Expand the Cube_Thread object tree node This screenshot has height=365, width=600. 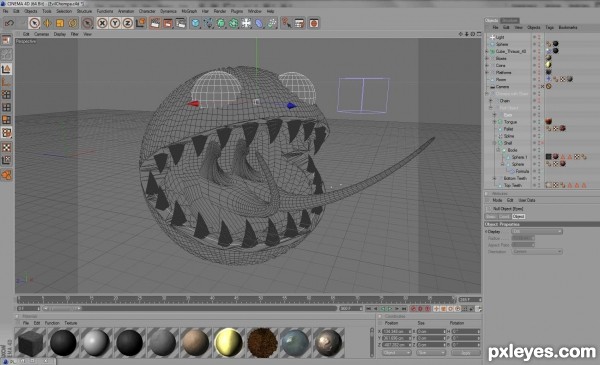point(487,51)
